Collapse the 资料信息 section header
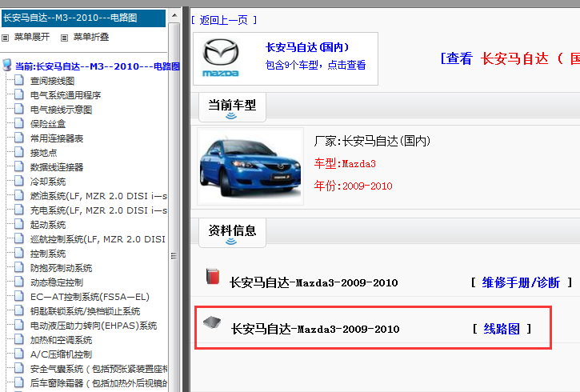 tap(232, 233)
